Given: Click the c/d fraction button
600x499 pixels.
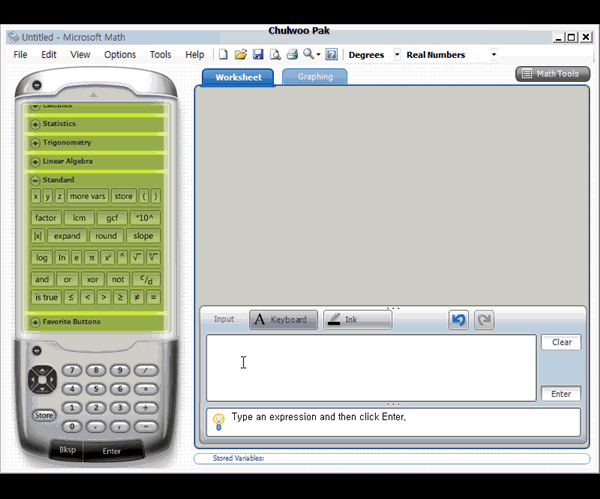Looking at the screenshot, I should tap(146, 279).
